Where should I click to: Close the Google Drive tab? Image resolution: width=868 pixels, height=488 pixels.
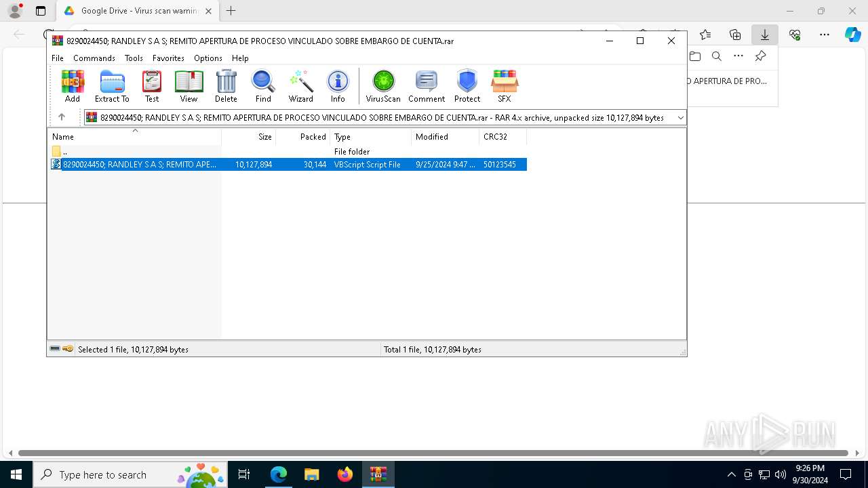208,11
